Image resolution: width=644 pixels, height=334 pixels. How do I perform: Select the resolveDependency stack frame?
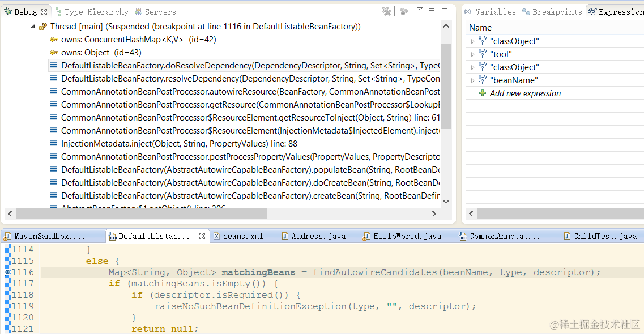250,79
